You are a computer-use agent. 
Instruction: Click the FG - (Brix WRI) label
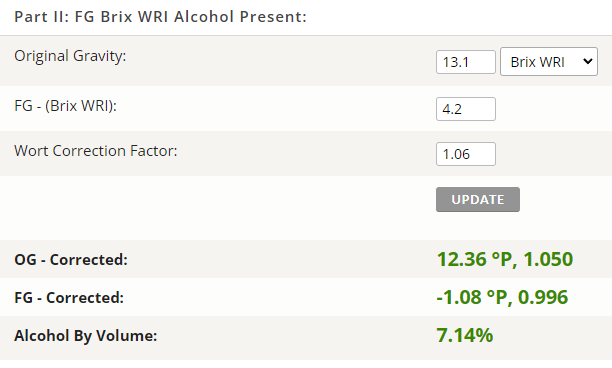click(x=66, y=106)
